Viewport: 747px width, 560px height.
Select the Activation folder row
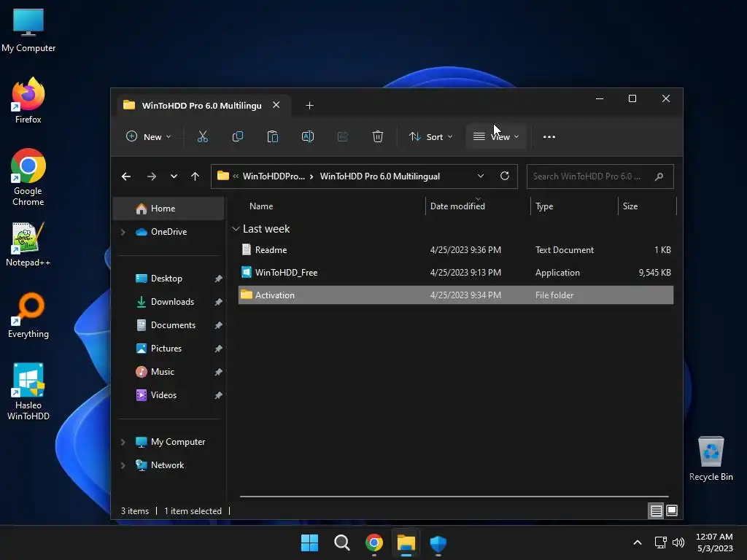[455, 295]
